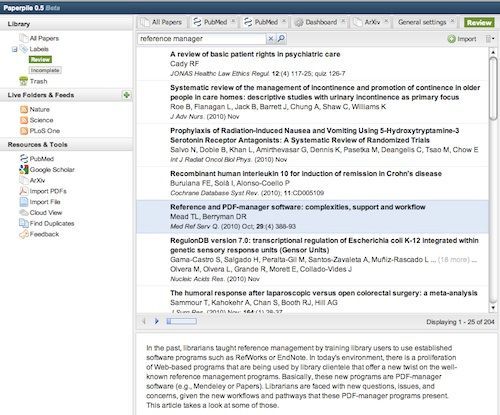Open All Papers in the Library
This screenshot has width=500, height=415.
(44, 38)
